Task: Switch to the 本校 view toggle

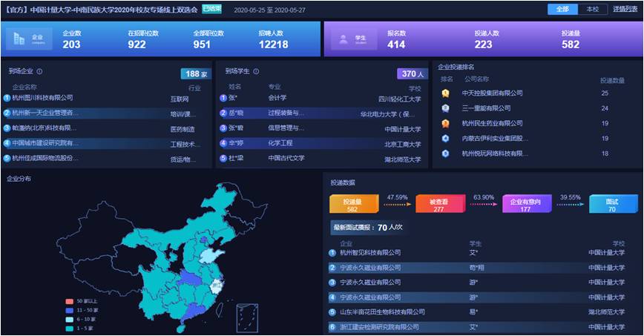Action: [x=591, y=10]
